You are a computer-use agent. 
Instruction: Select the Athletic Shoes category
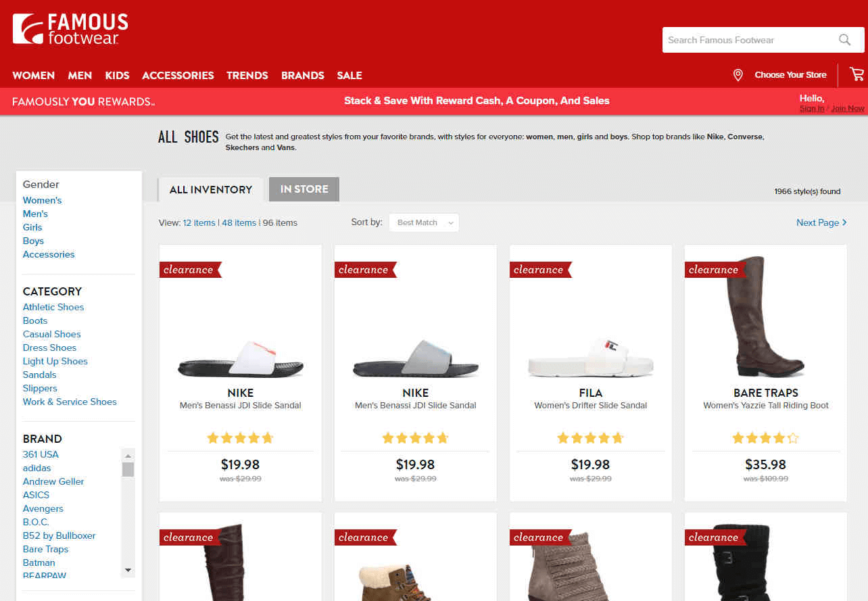coord(53,307)
